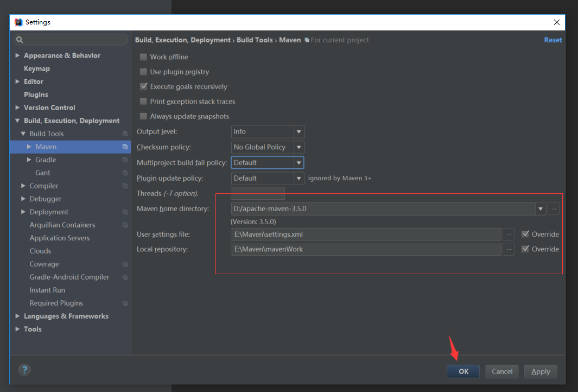Click the Apply button
Image resolution: width=578 pixels, height=392 pixels.
541,371
